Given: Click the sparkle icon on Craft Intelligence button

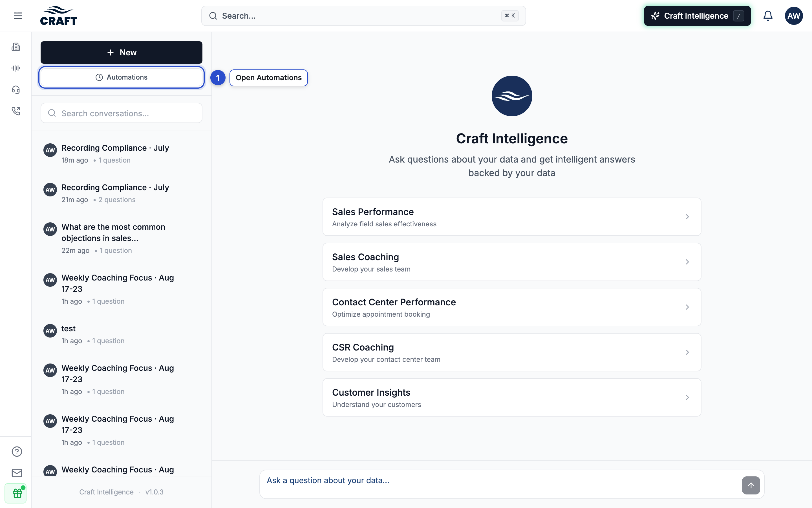Looking at the screenshot, I should (x=655, y=16).
